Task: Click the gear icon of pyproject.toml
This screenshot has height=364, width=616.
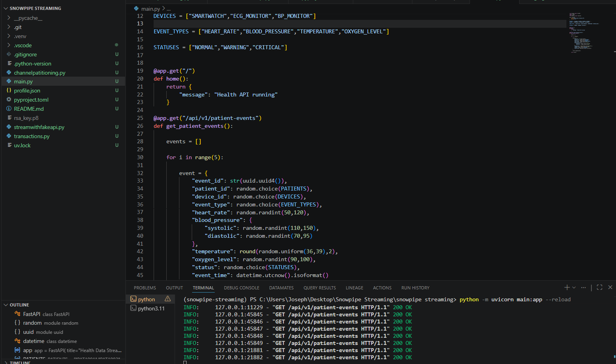Action: 9,100
